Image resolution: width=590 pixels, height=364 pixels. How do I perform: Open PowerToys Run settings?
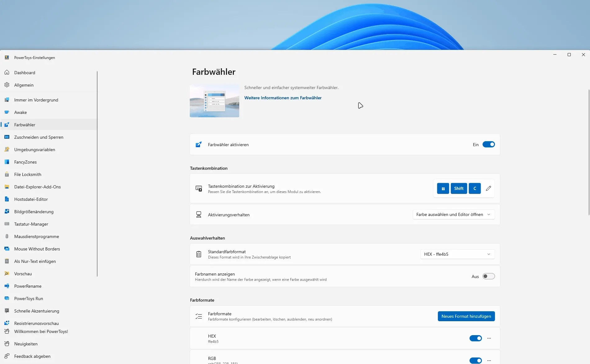click(x=49, y=298)
